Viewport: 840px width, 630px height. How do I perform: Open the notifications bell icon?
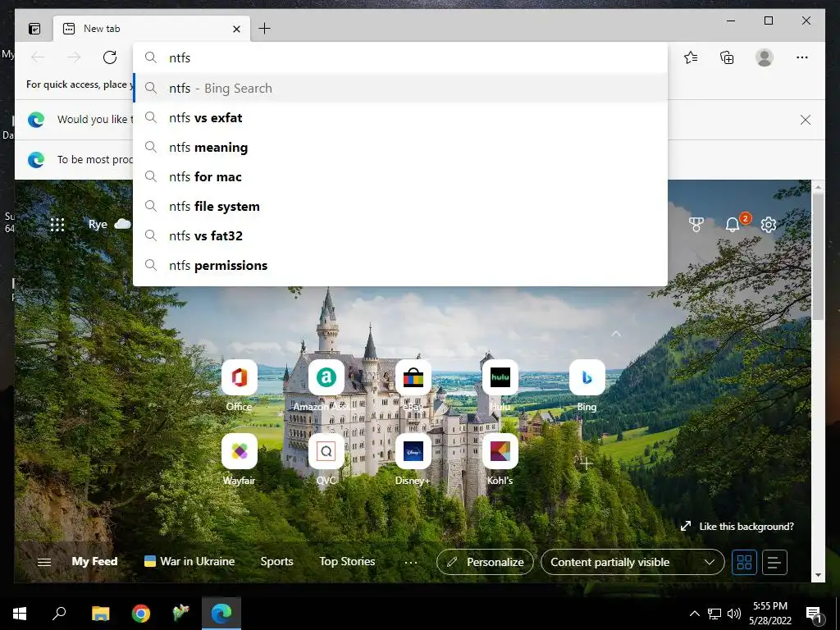pyautogui.click(x=733, y=225)
